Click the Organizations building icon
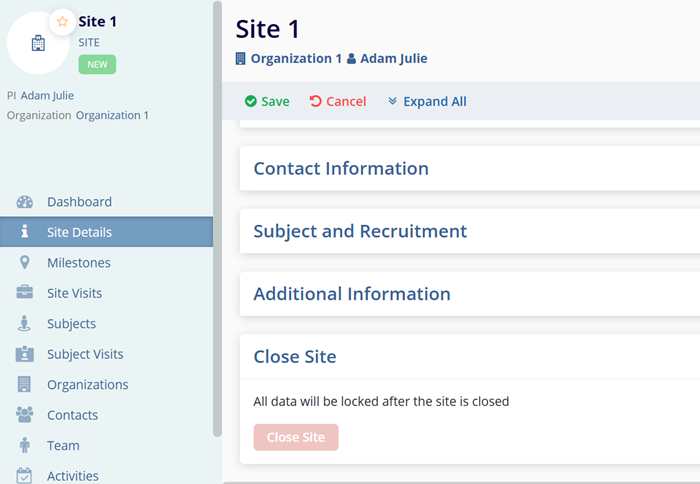The width and height of the screenshot is (700, 484). pyautogui.click(x=25, y=385)
